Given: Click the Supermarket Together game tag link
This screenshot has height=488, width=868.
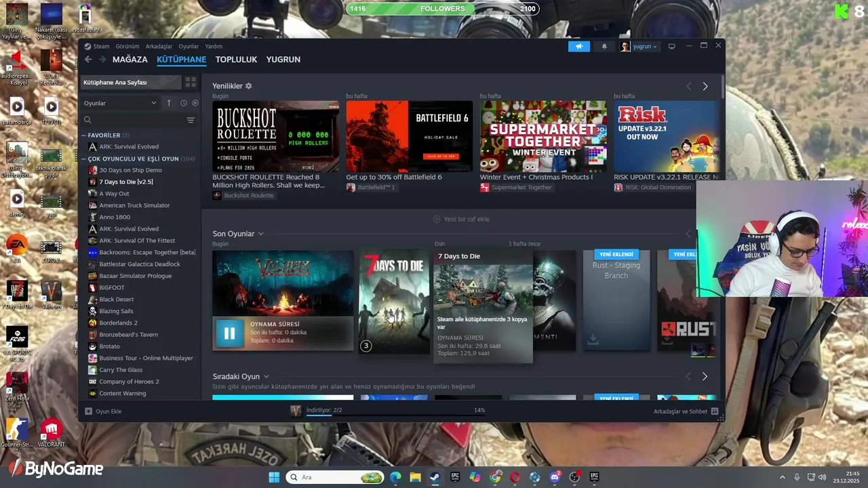Looking at the screenshot, I should pos(515,187).
